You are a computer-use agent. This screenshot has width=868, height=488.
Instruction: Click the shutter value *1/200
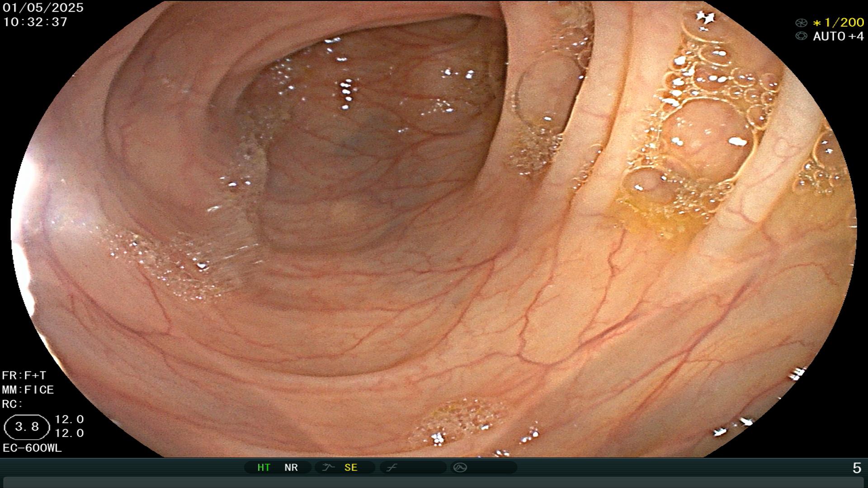tap(839, 23)
